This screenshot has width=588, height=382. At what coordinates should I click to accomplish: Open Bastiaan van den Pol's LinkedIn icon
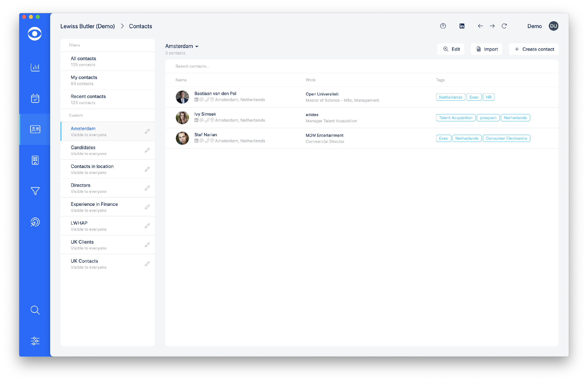tap(196, 100)
